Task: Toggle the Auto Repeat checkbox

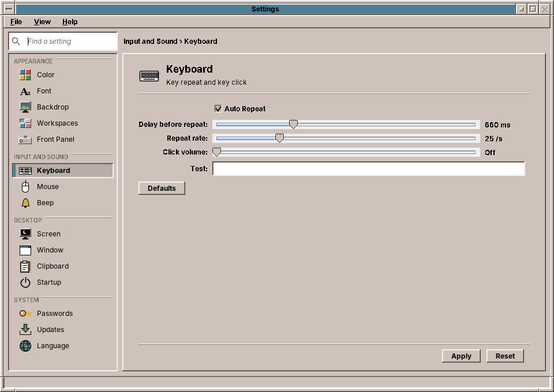Action: (218, 109)
